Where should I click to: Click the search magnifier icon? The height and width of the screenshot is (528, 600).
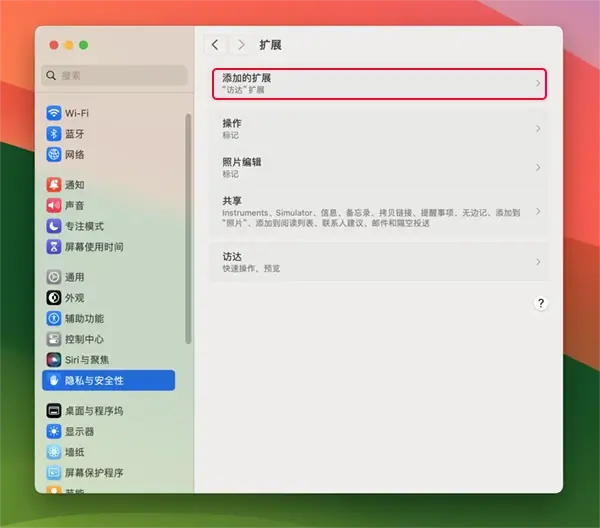(51, 75)
